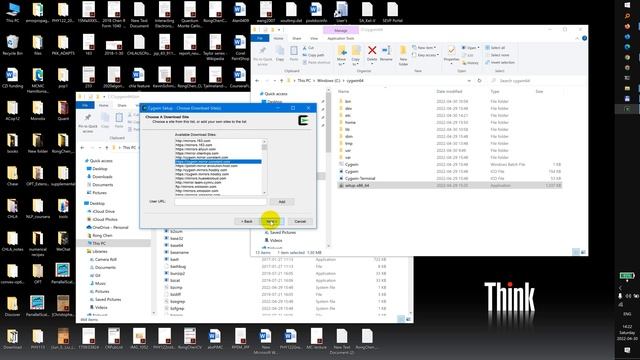Click Select none in the ribbon
Screen dimensions: 640x360
[497, 55]
